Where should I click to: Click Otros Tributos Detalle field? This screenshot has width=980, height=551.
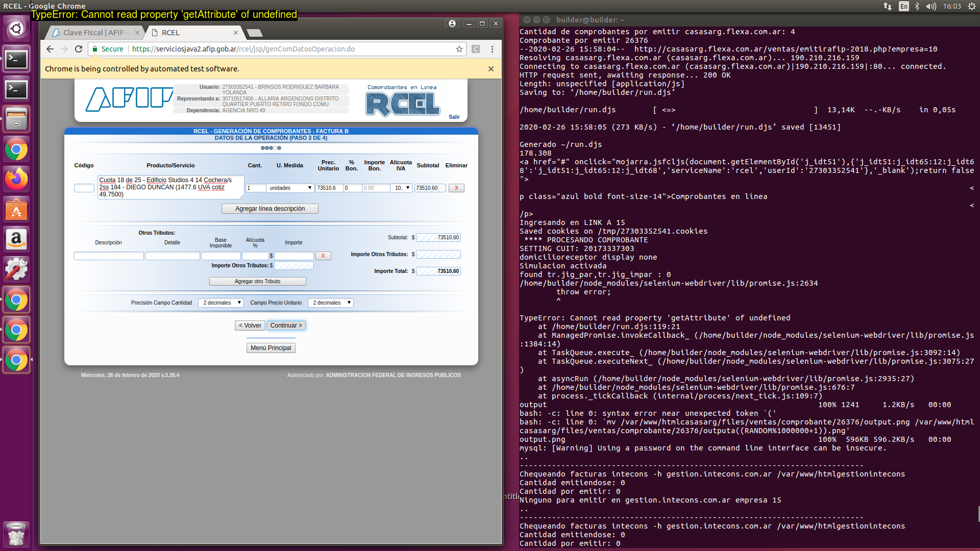[x=173, y=256]
